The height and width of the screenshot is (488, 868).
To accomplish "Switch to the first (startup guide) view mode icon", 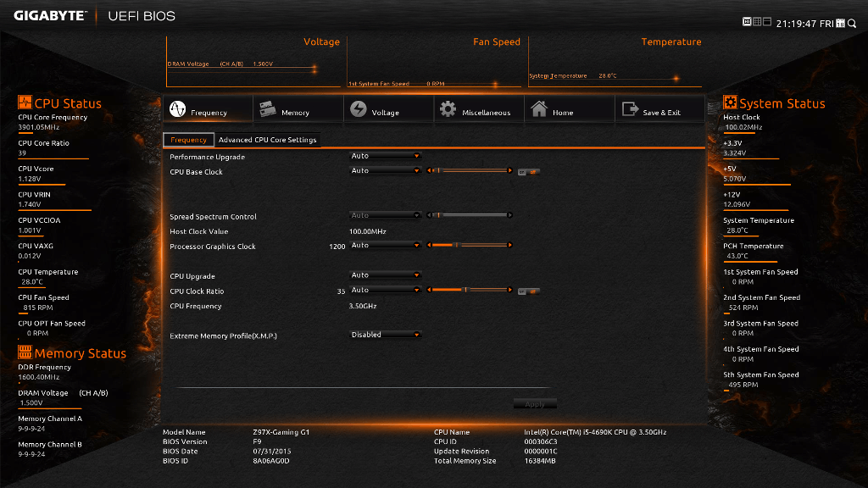I will point(747,21).
